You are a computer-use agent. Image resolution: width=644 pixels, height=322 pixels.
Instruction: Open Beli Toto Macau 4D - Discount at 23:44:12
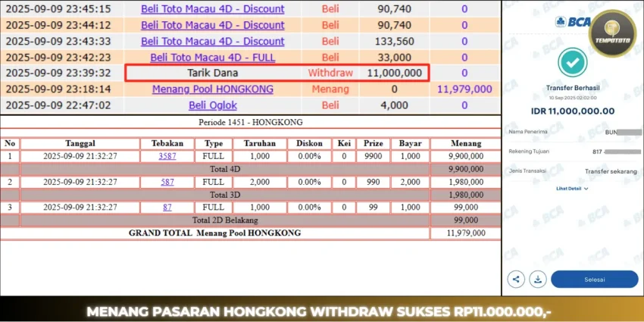point(212,25)
